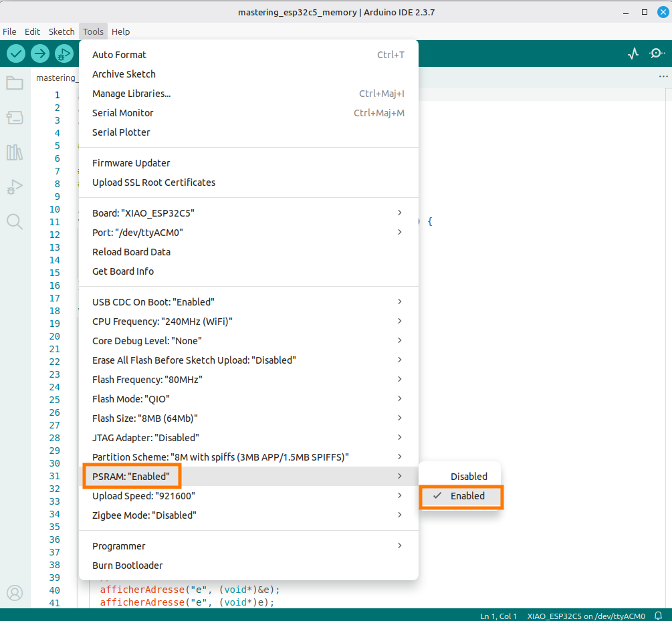Click the Upload arrow icon

tap(40, 53)
